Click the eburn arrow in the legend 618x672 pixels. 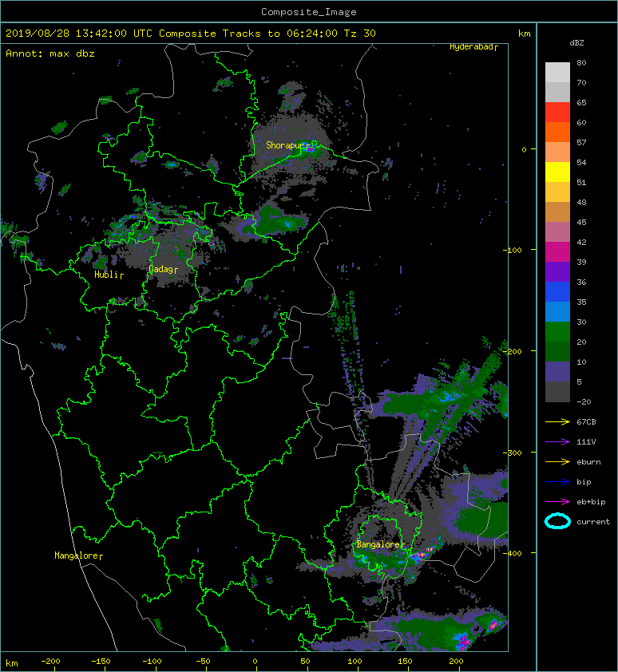557,462
